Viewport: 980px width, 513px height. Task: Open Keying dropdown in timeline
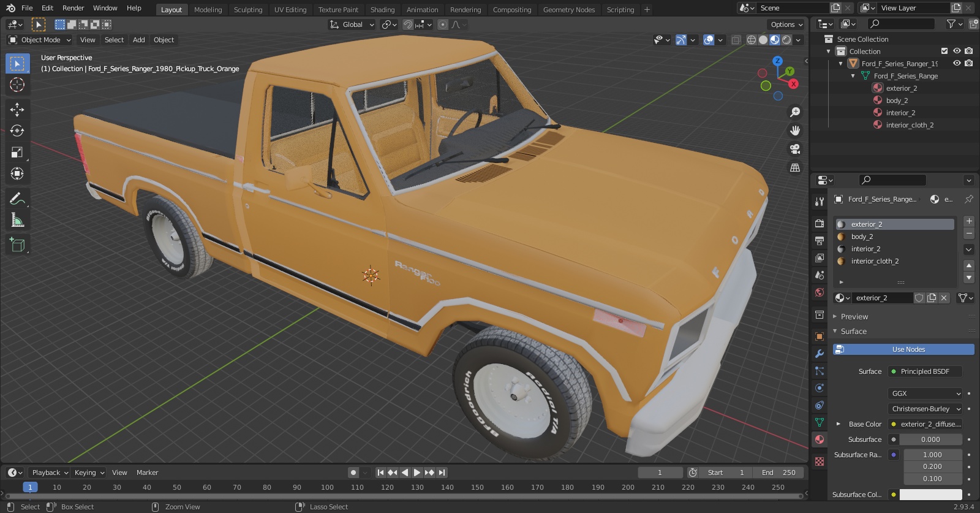point(89,473)
